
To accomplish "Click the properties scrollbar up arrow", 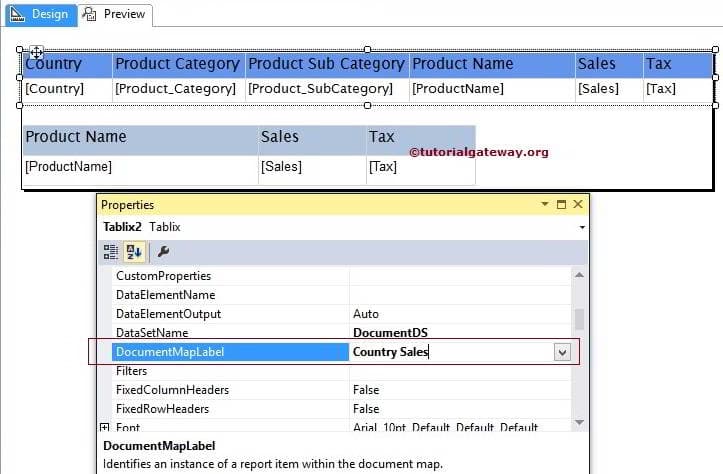I will 580,275.
